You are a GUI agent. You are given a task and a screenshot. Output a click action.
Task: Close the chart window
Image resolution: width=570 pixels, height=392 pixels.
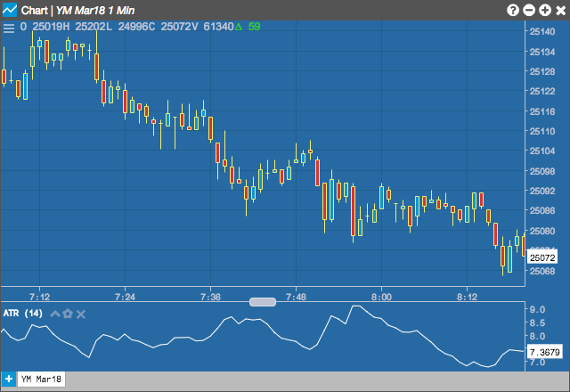pos(561,10)
